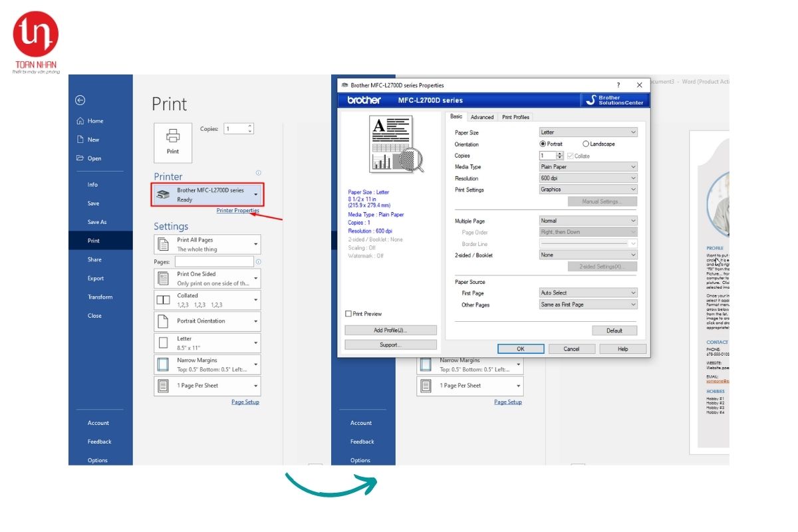Image resolution: width=798 pixels, height=532 pixels.
Task: Open the First Page paper source dropdown
Action: [588, 293]
